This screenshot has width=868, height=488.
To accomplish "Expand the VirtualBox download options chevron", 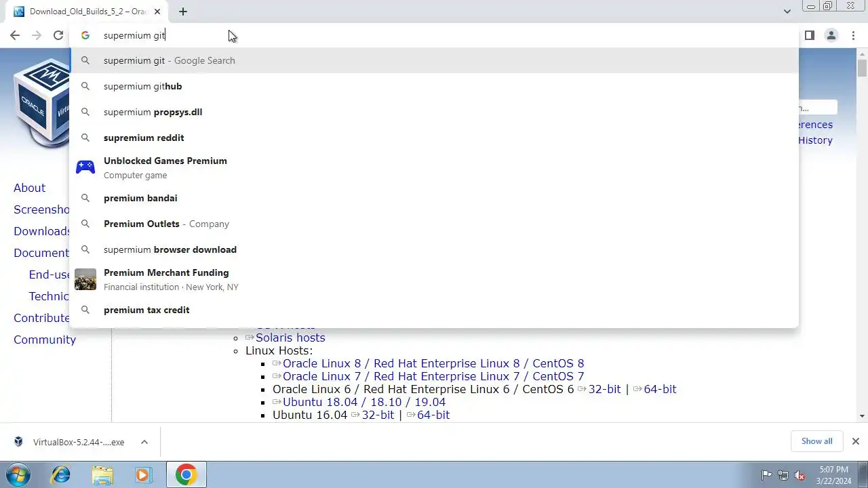I will (x=144, y=442).
